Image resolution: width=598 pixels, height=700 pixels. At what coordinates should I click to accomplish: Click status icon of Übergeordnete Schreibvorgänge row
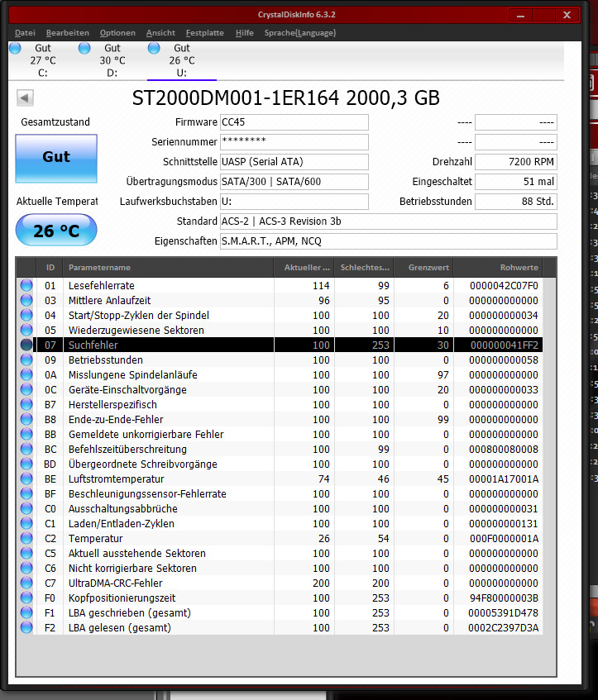click(26, 464)
